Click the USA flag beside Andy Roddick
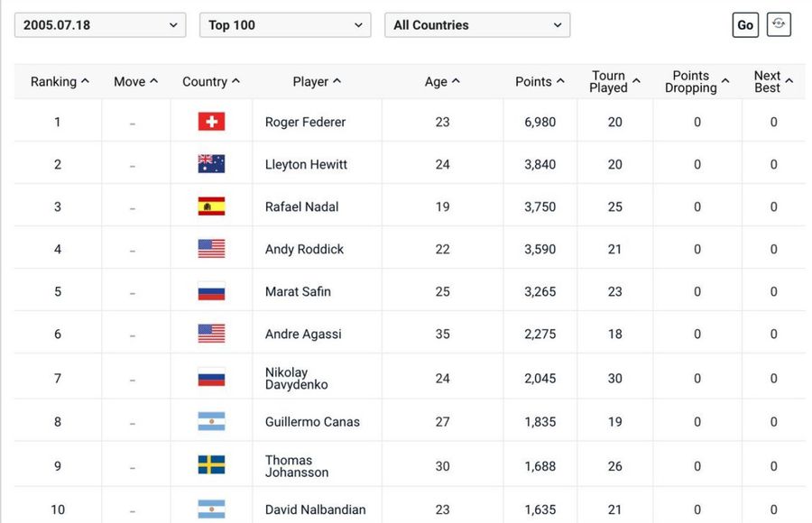 tap(211, 249)
